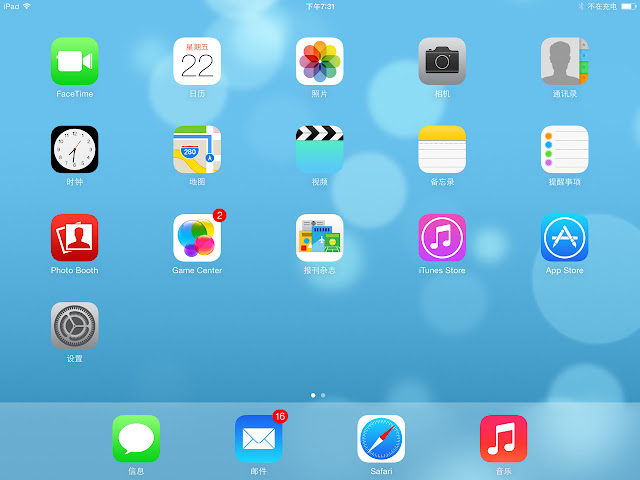Tap the 'Safari' label in the dock

381,471
